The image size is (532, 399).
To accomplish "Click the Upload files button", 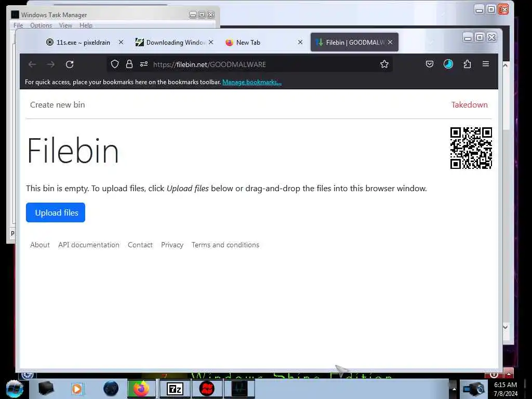I will click(56, 212).
